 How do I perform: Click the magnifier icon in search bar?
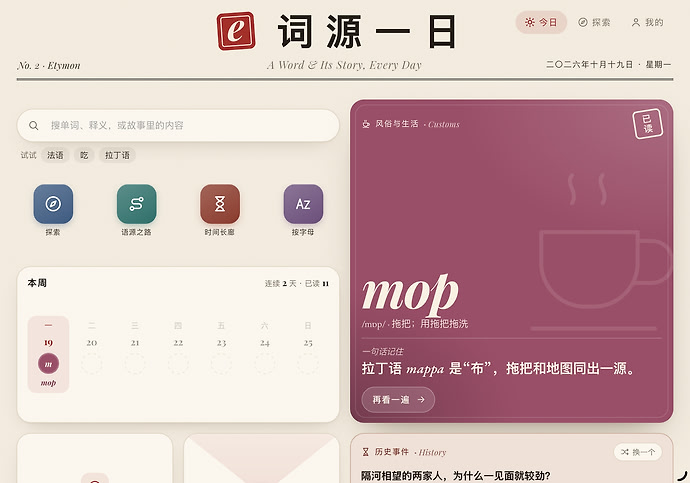[x=33, y=125]
